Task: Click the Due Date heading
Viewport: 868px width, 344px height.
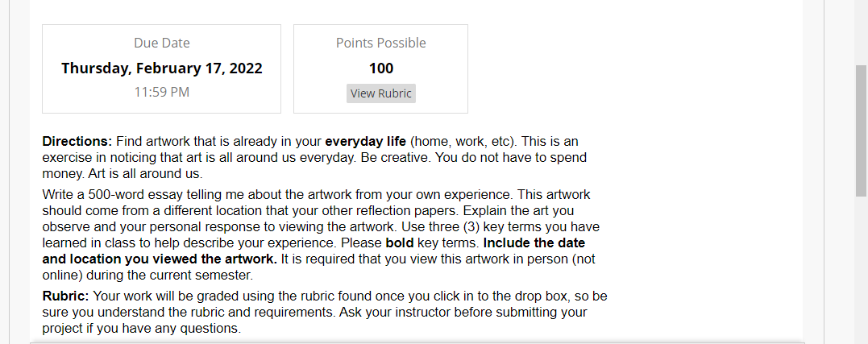Action: click(162, 43)
